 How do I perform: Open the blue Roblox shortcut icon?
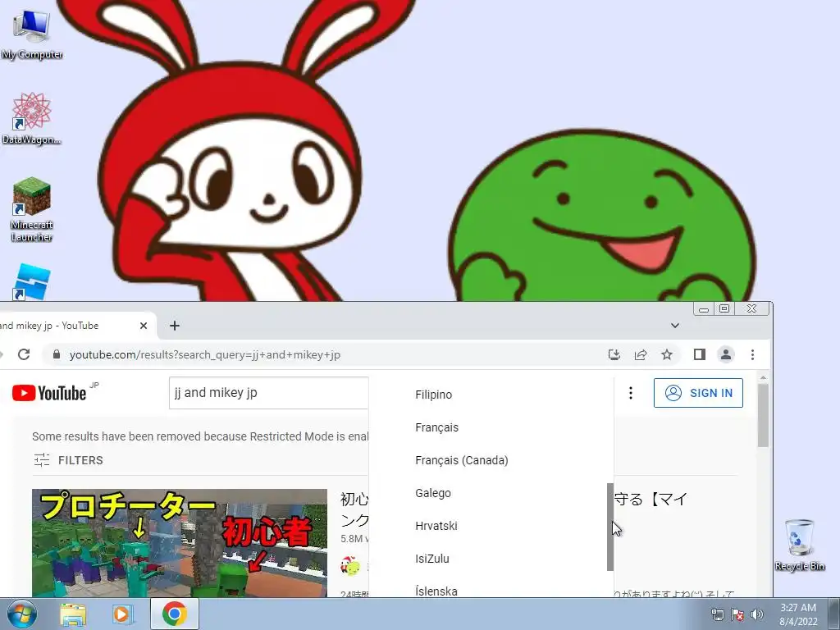point(32,282)
